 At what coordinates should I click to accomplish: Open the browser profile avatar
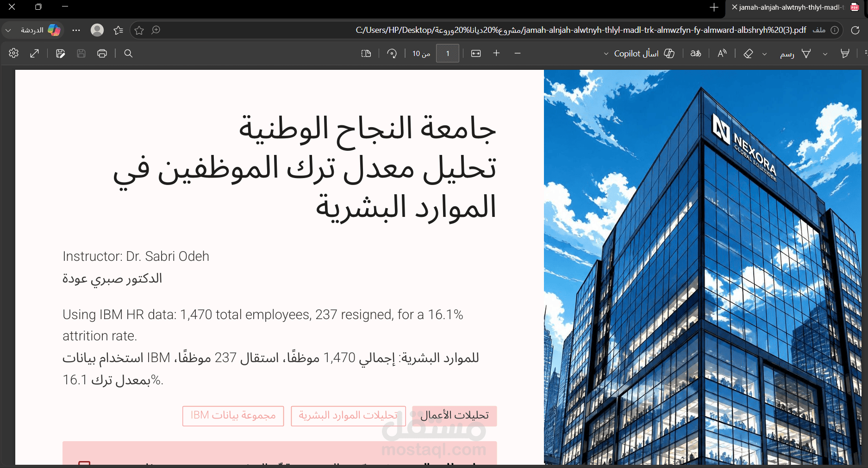97,30
